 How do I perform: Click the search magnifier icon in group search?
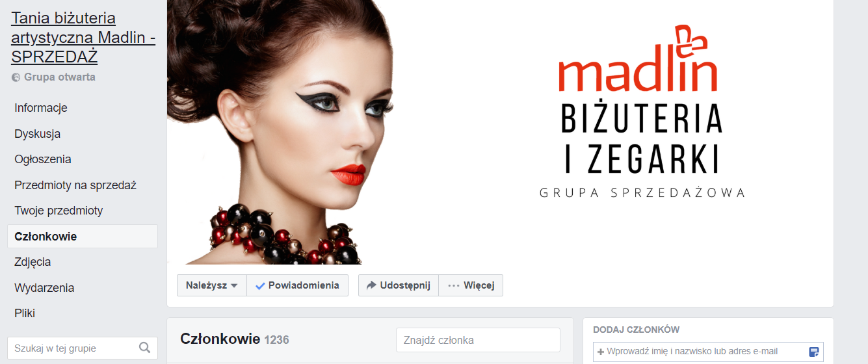(x=145, y=348)
